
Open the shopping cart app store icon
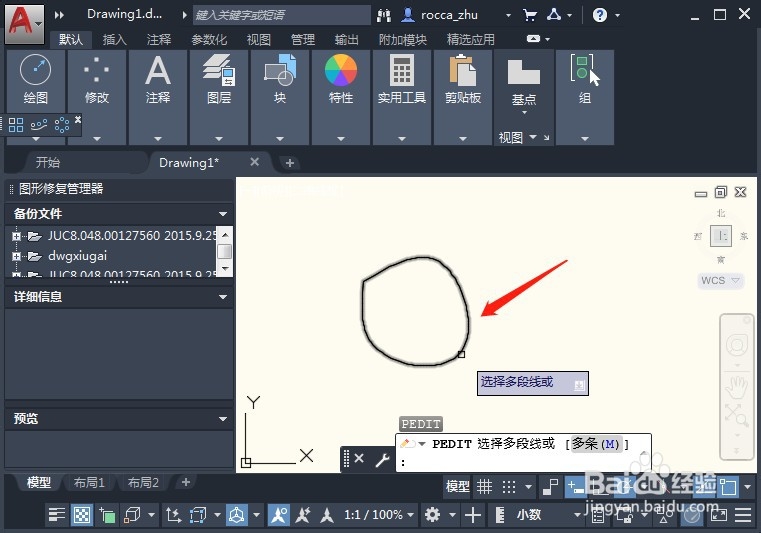pos(530,15)
